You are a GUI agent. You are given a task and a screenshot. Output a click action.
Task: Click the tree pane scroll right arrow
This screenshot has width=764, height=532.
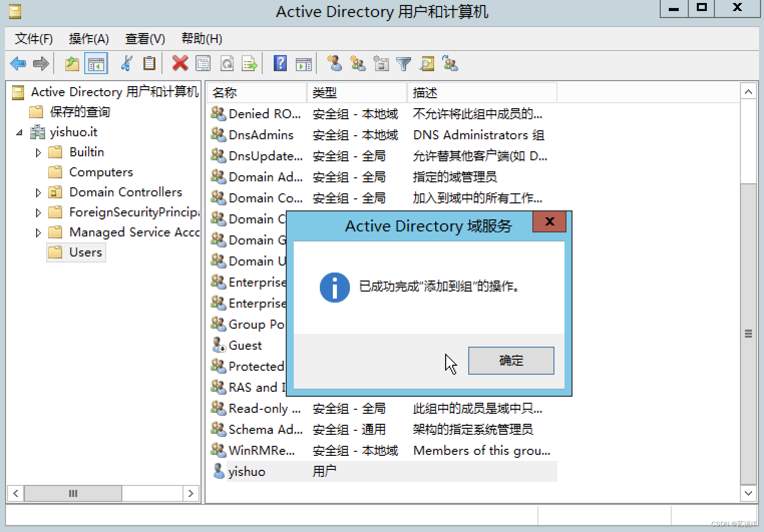coord(190,493)
